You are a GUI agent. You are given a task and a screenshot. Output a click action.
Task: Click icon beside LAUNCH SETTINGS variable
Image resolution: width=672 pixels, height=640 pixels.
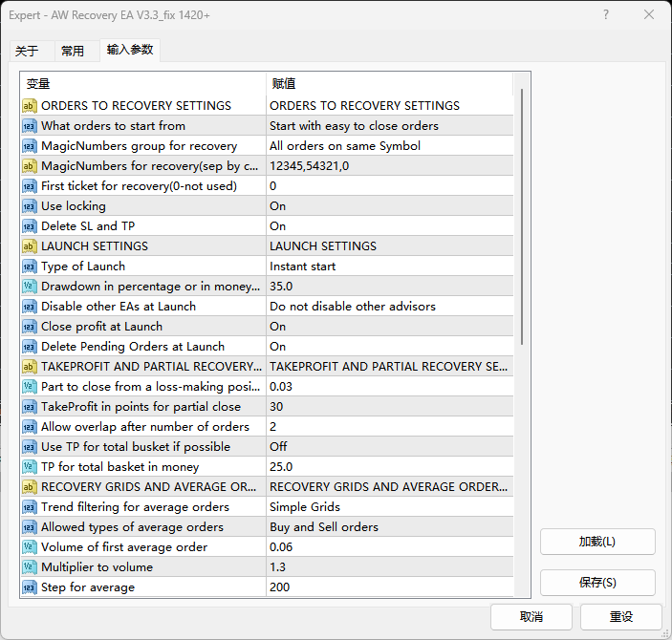click(x=29, y=245)
